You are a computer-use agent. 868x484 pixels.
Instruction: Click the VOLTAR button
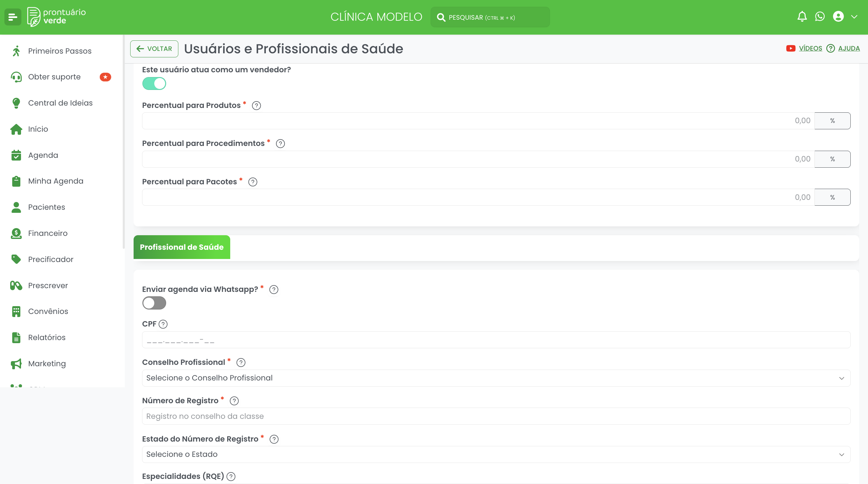click(154, 49)
